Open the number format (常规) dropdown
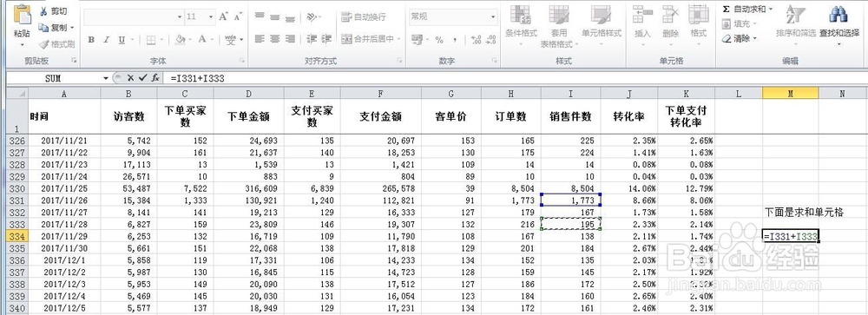 tap(493, 17)
